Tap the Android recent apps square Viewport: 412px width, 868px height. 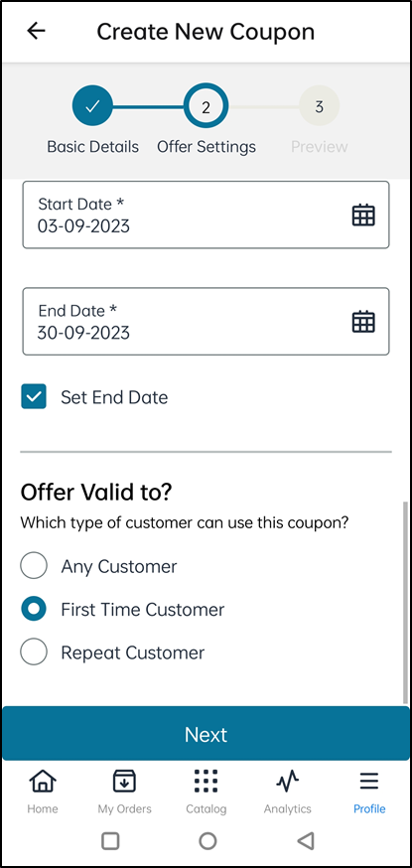[x=110, y=841]
